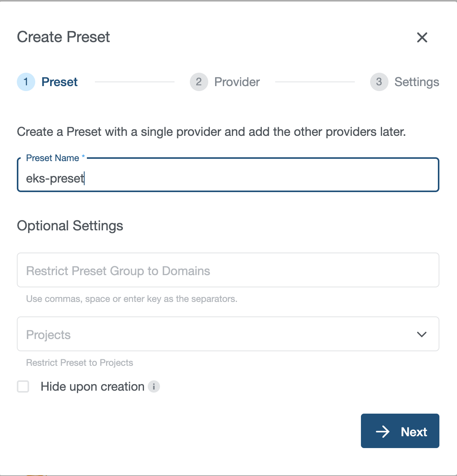Image resolution: width=457 pixels, height=476 pixels.
Task: Click the step 2 circle before Provider
Action: (199, 82)
